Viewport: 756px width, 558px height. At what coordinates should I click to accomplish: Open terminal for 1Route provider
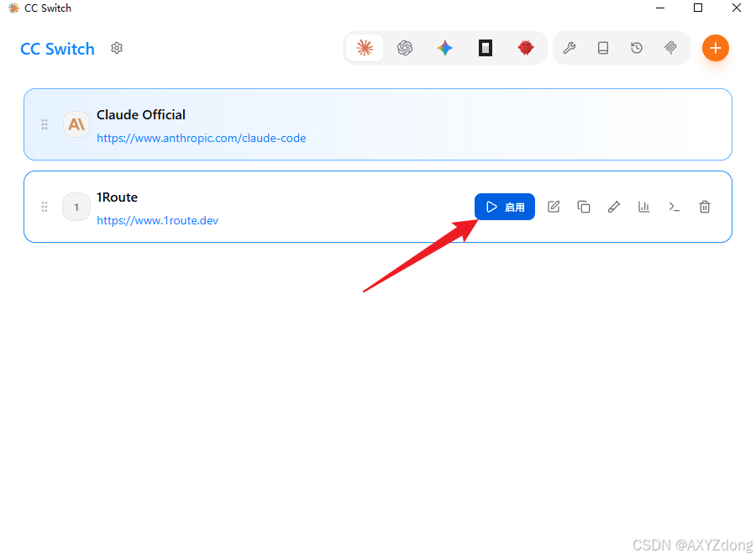pyautogui.click(x=674, y=207)
